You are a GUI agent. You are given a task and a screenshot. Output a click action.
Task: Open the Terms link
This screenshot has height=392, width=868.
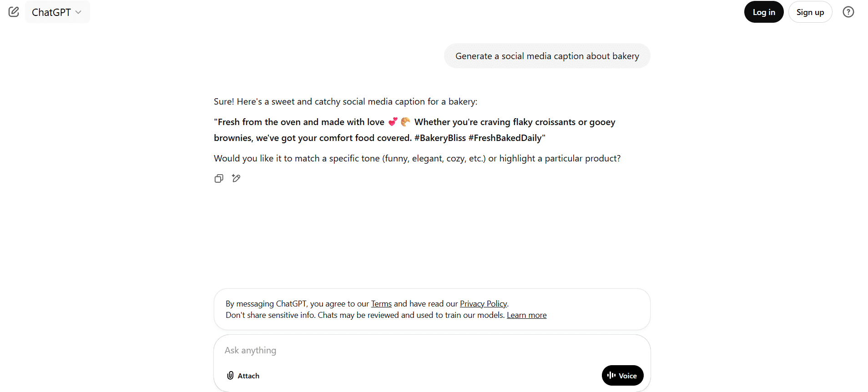point(381,303)
